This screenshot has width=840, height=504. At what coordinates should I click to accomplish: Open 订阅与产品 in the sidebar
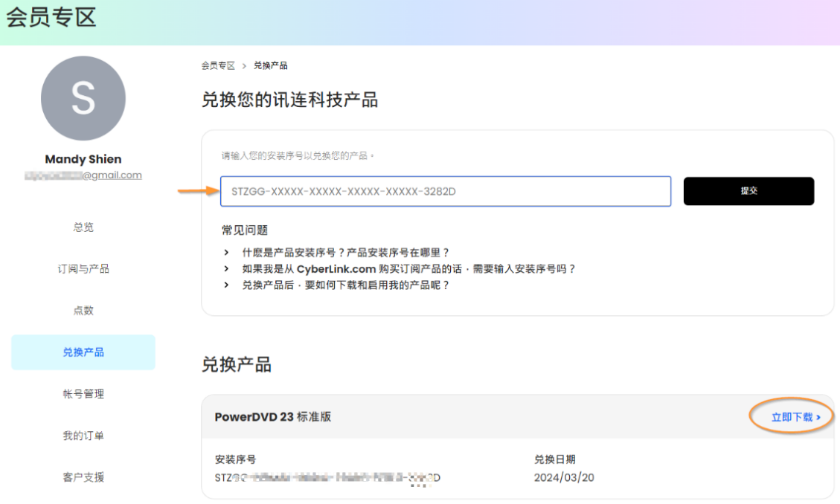(x=83, y=268)
